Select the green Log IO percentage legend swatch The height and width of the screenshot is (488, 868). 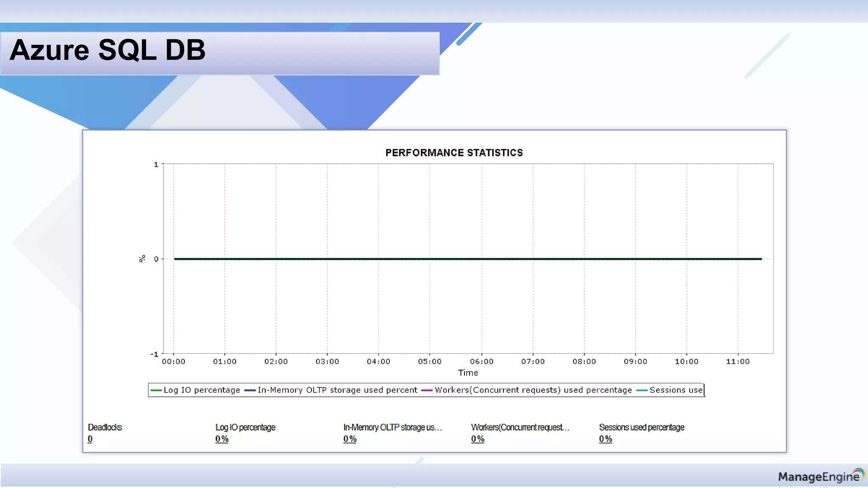tap(156, 390)
